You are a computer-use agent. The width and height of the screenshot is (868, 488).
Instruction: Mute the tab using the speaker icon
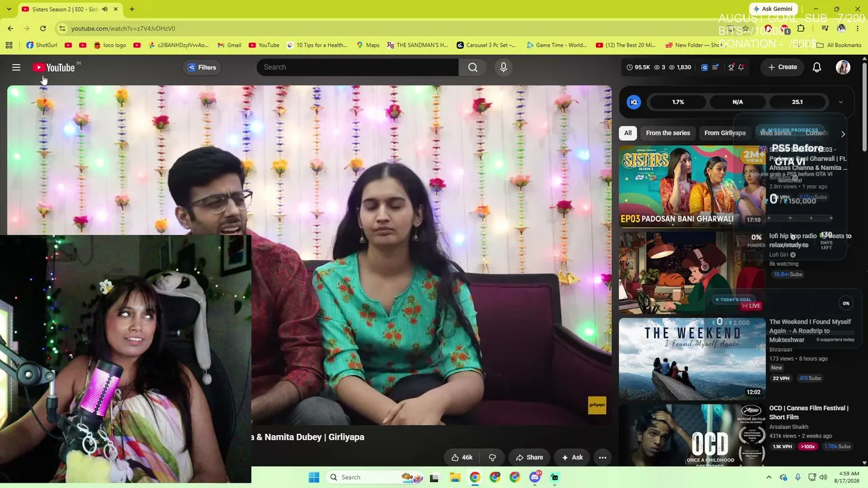pos(104,9)
